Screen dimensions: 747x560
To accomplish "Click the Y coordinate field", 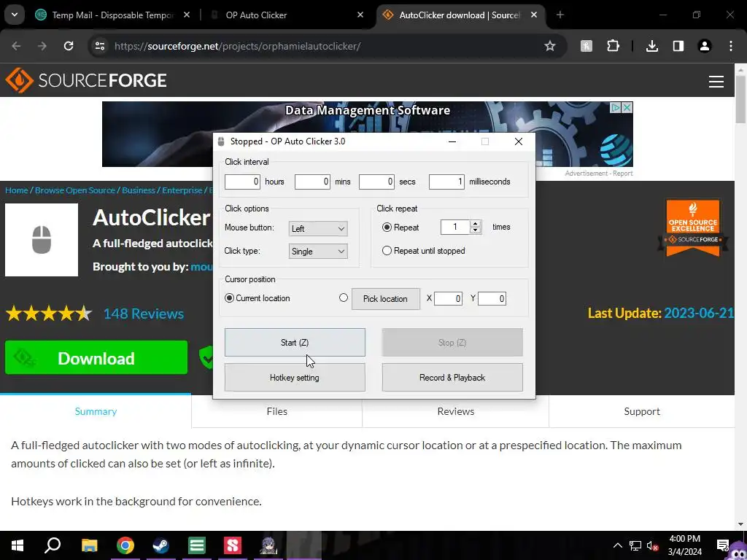I will coord(492,298).
